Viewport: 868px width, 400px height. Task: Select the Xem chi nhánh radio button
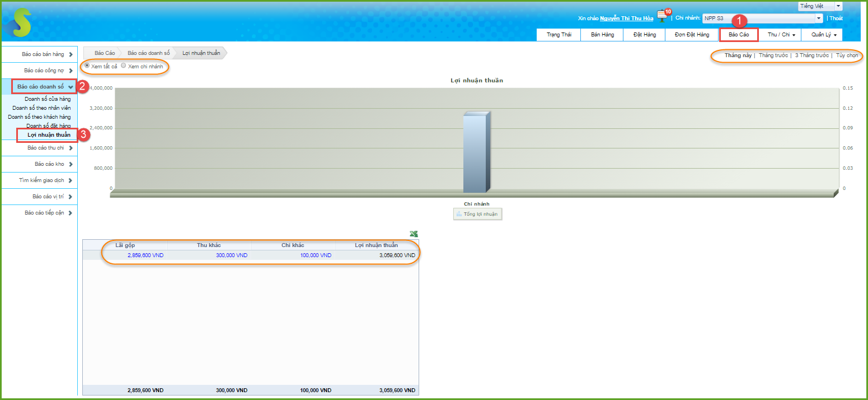coord(124,66)
